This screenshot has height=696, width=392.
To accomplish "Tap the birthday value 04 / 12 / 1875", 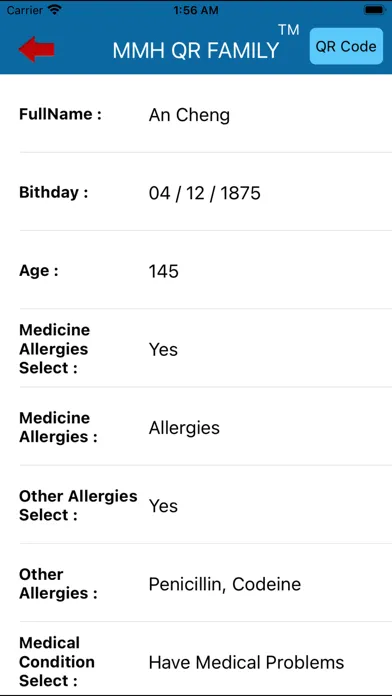I will coord(205,193).
